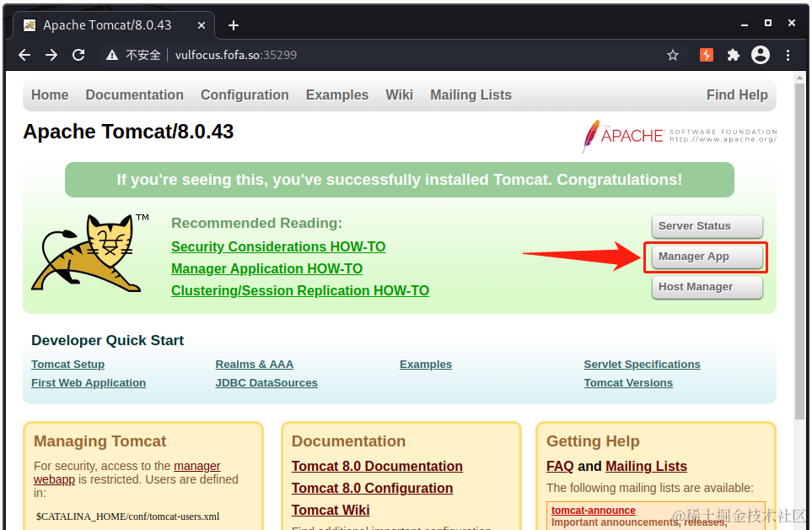Click the Host Manager button

(707, 287)
